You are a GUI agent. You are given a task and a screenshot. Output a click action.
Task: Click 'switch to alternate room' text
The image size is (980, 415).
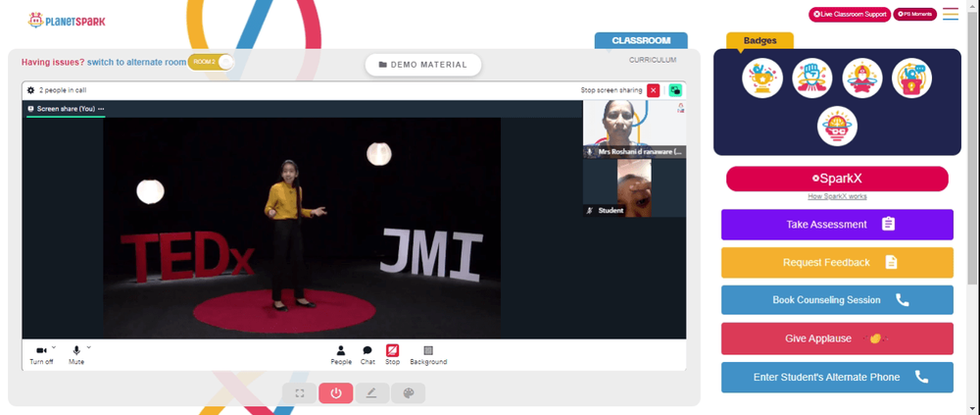[x=136, y=62]
